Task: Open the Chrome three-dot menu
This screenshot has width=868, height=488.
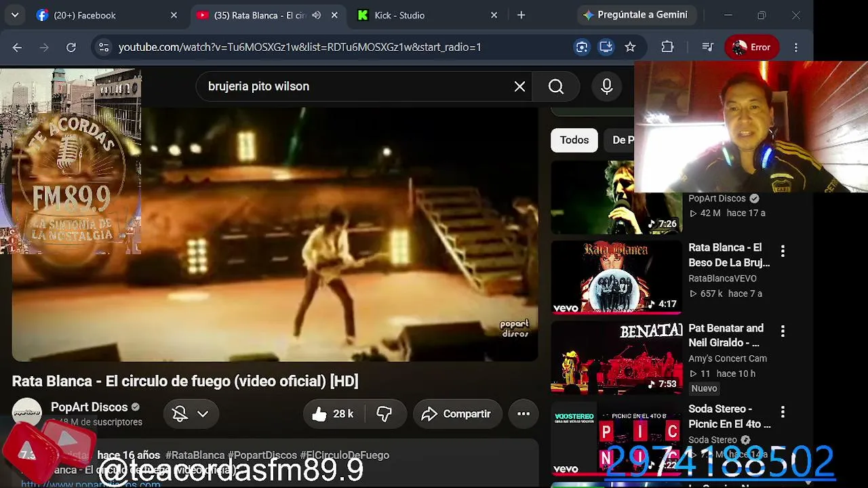Action: click(x=796, y=47)
